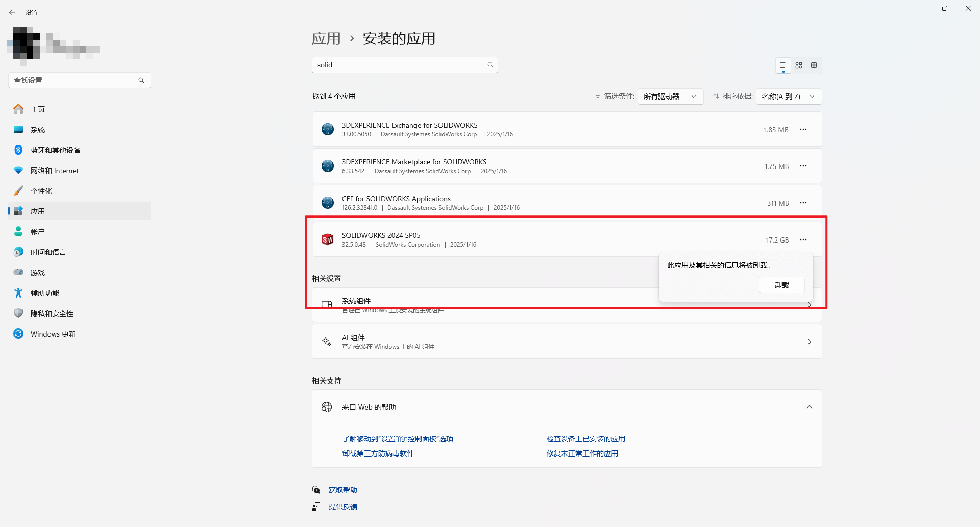Open link 检查设备上已安装的应用

pos(586,439)
